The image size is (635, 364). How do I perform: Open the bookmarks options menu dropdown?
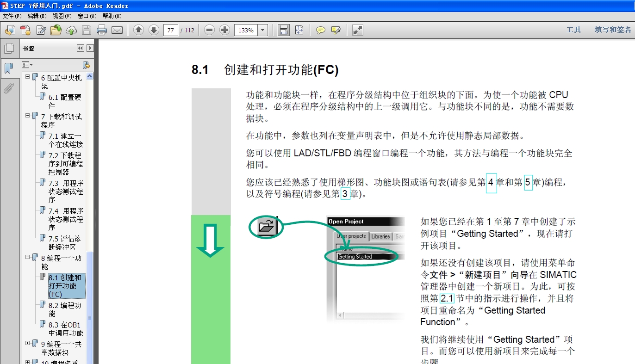click(x=27, y=65)
